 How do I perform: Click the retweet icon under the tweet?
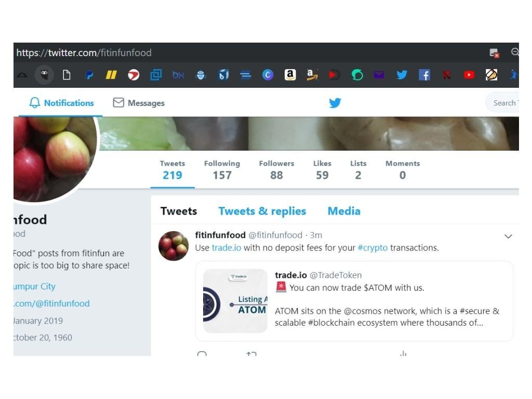point(251,353)
